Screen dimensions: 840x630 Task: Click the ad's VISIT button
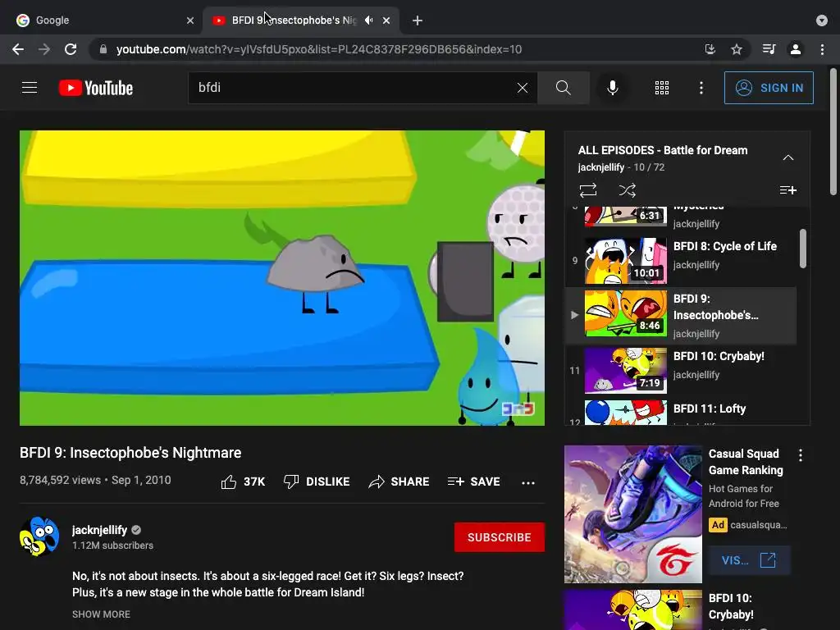[x=749, y=560]
